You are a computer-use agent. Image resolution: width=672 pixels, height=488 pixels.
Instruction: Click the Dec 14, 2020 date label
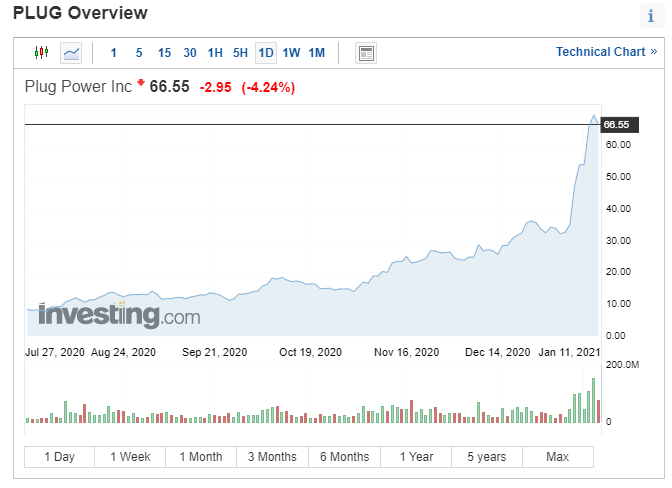tap(498, 352)
